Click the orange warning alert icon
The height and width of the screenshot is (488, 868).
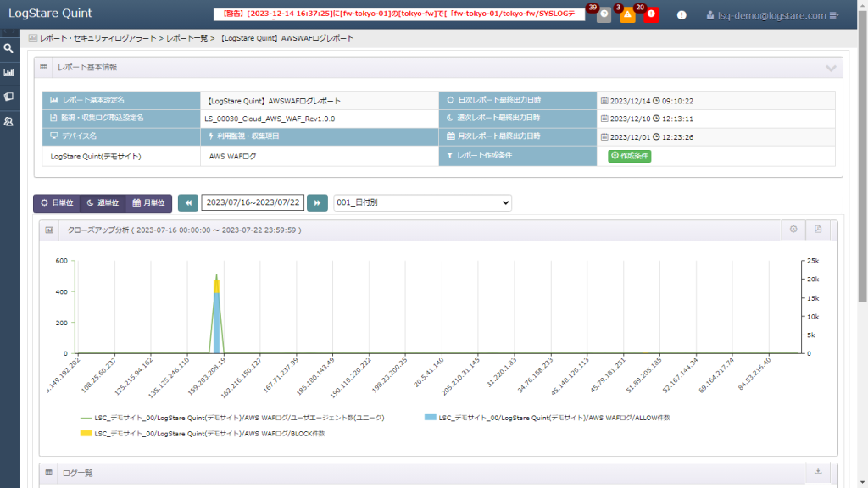[x=627, y=15]
